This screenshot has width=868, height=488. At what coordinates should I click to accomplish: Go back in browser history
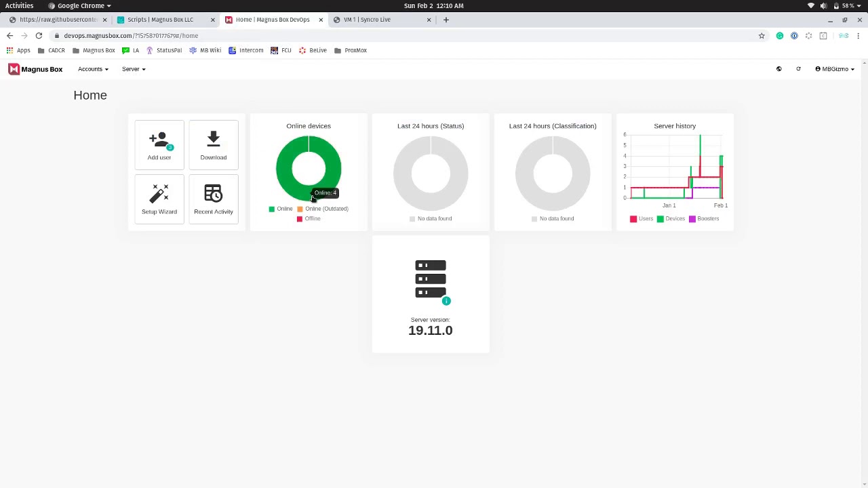coord(9,36)
